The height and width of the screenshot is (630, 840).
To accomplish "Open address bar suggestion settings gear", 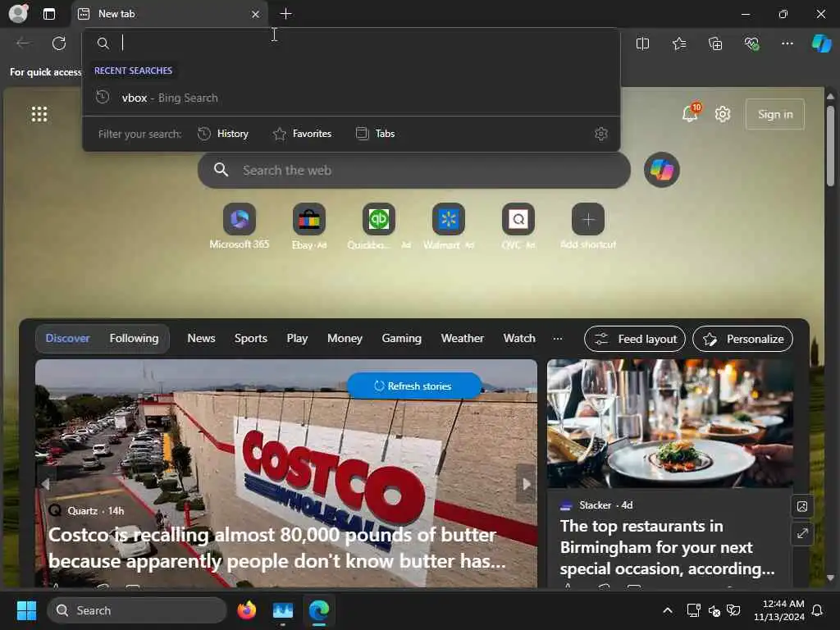I will 601,134.
